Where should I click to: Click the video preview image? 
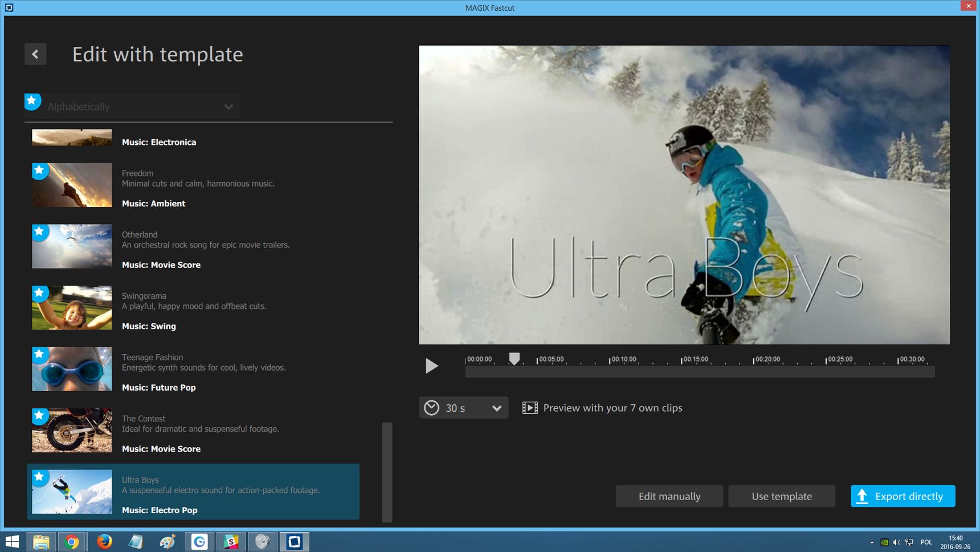(x=684, y=195)
